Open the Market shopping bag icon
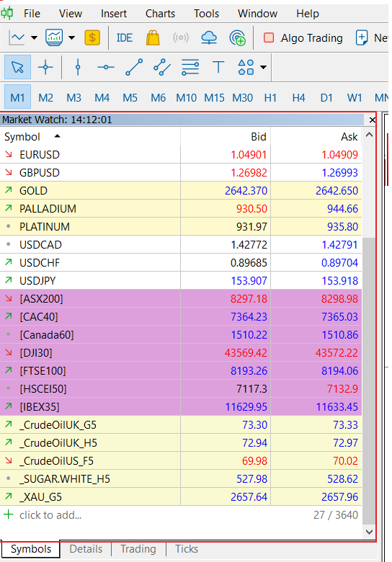Image resolution: width=392 pixels, height=562 pixels. pyautogui.click(x=153, y=37)
